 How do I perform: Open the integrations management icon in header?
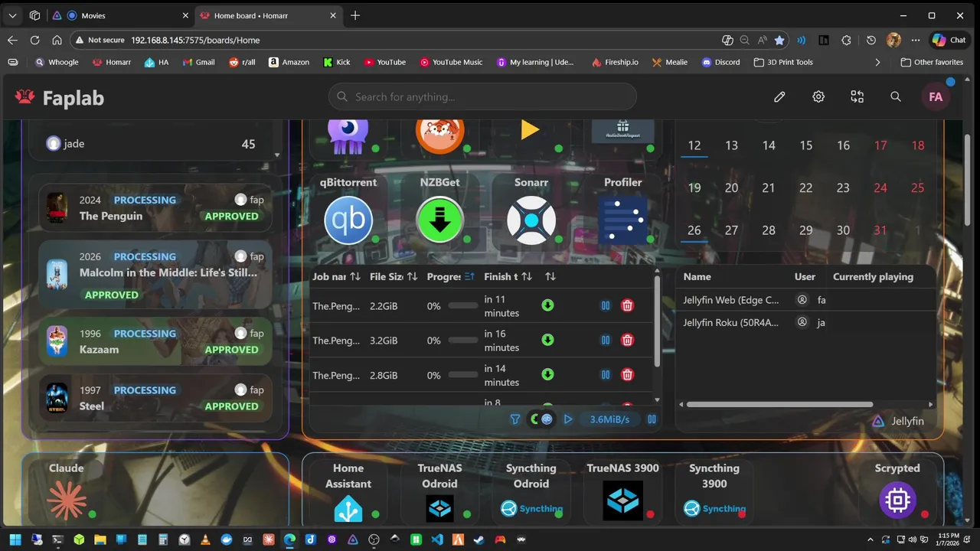click(857, 96)
